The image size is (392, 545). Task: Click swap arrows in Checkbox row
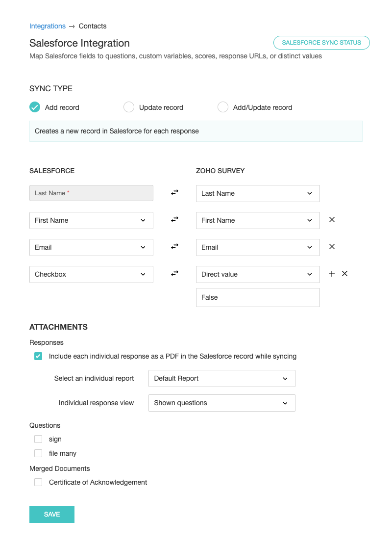pyautogui.click(x=174, y=274)
